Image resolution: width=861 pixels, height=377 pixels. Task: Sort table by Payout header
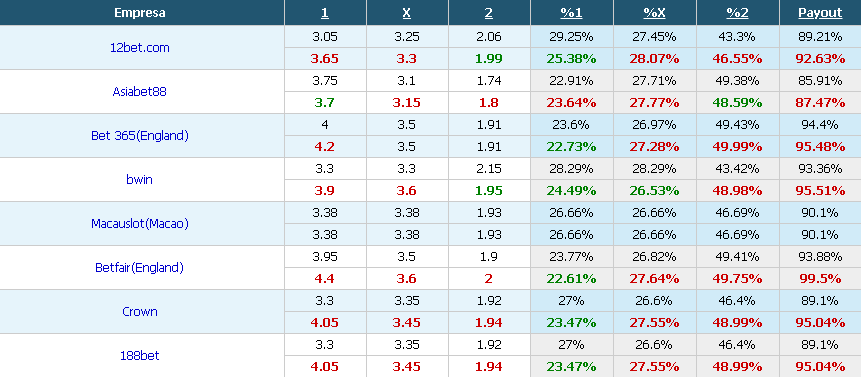coord(820,13)
